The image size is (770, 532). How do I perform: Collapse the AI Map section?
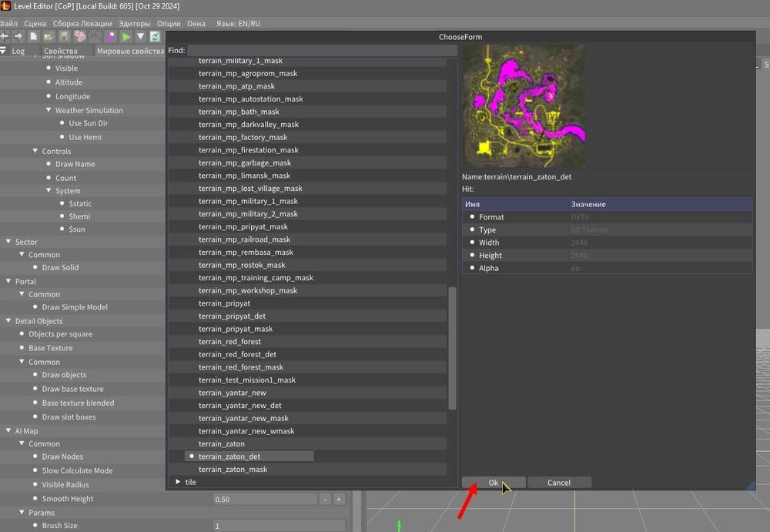(x=8, y=431)
